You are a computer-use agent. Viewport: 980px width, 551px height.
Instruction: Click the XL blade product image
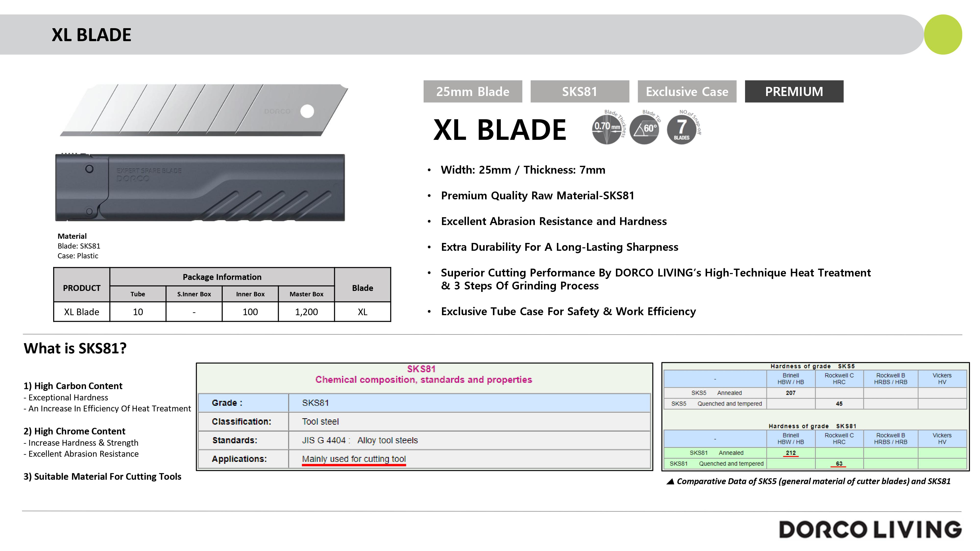point(204,110)
